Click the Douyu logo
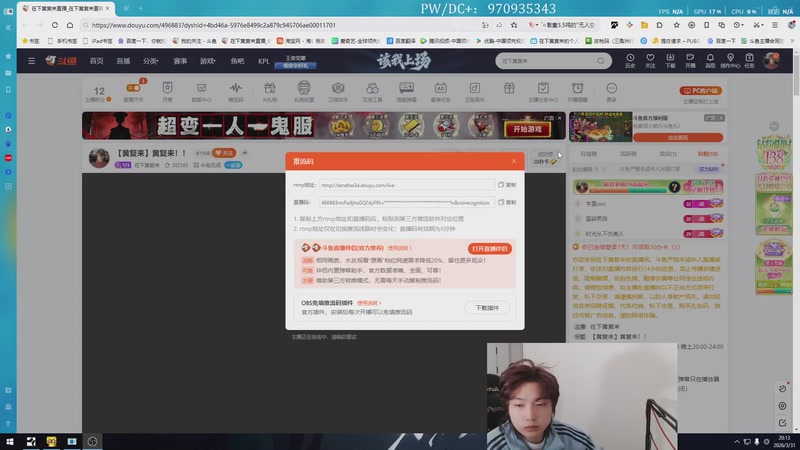This screenshot has width=800, height=450. coord(61,61)
